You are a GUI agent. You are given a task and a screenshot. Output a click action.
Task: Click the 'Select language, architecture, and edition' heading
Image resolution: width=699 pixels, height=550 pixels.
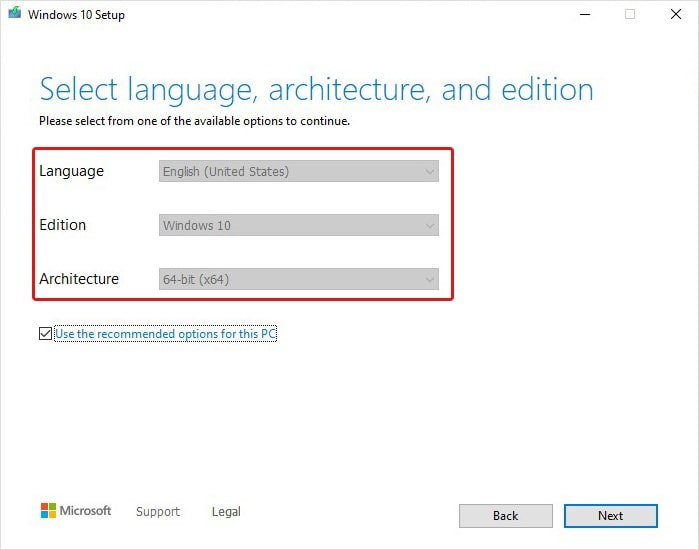click(x=316, y=90)
